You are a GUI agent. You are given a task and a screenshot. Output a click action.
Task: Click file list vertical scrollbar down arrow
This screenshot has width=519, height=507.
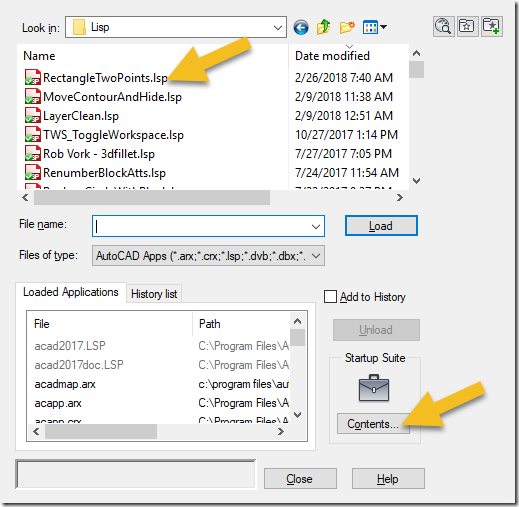(x=416, y=181)
